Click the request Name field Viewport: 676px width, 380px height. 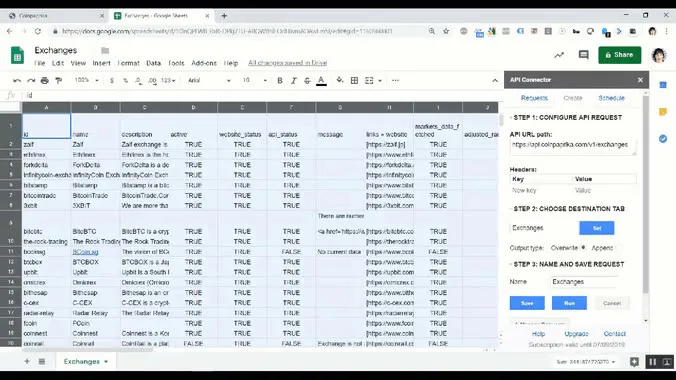point(584,282)
